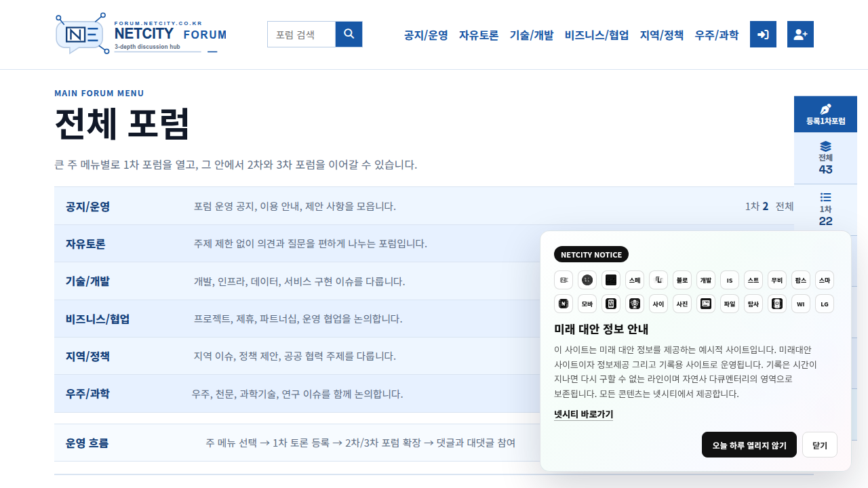Click the MAIN FORUM MENU label
Image resolution: width=868 pixels, height=488 pixels.
click(x=99, y=94)
